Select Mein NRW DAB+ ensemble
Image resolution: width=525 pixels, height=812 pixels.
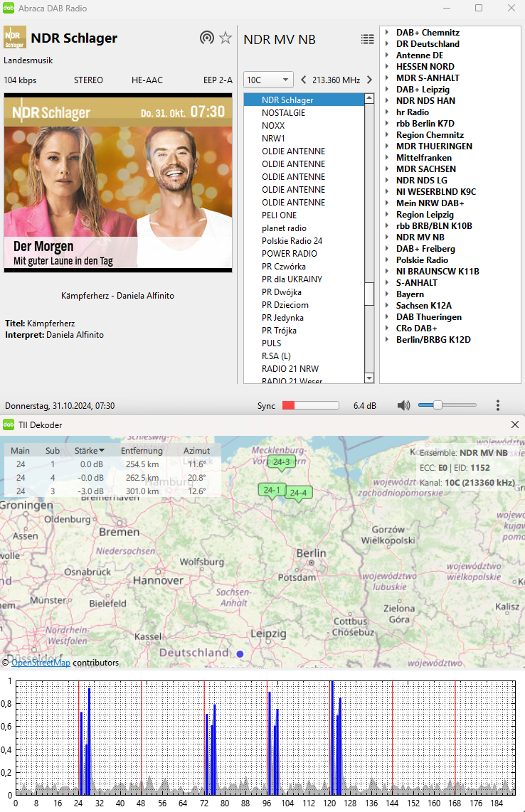[430, 203]
